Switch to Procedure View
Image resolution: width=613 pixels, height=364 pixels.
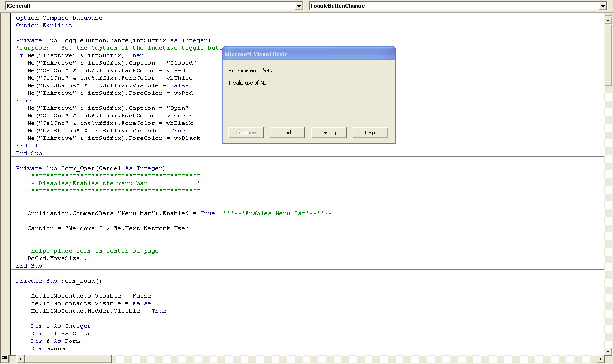pyautogui.click(x=5, y=359)
